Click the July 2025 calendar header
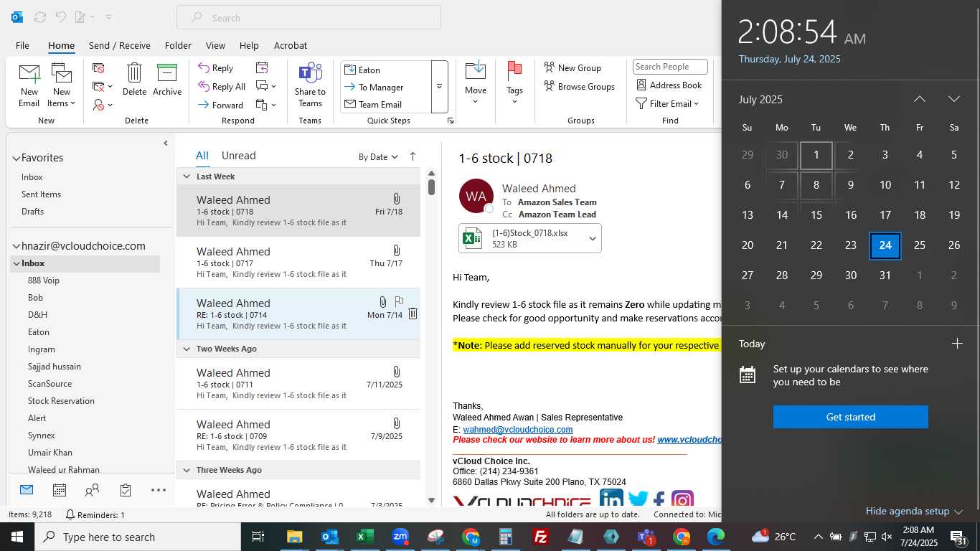This screenshot has height=551, width=980. click(760, 99)
